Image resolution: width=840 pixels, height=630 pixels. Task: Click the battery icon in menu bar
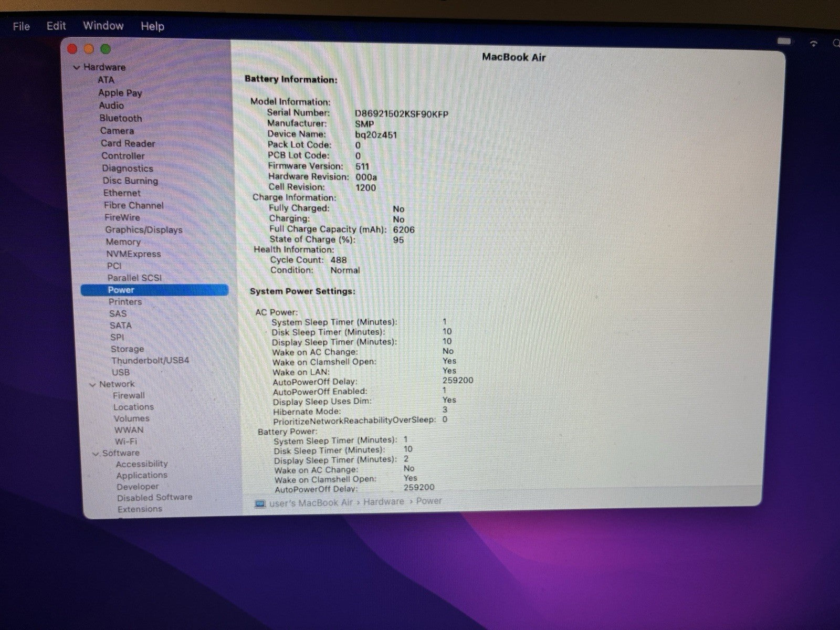pos(784,41)
